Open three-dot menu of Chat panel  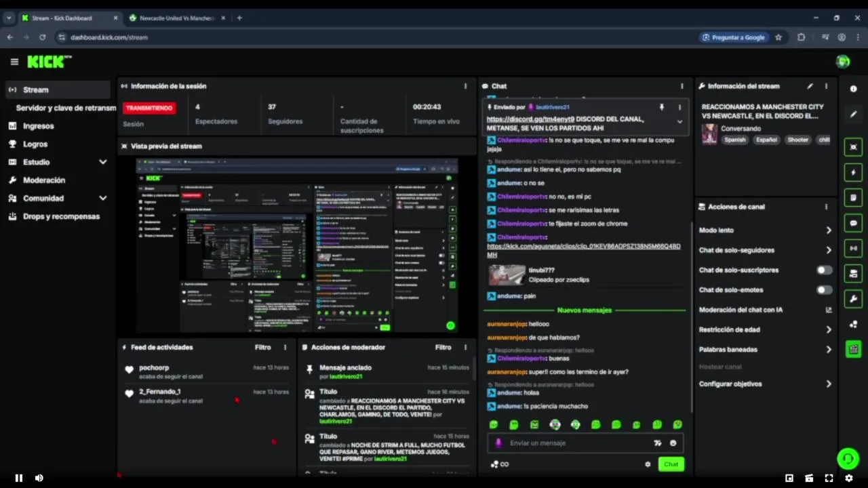click(x=682, y=86)
